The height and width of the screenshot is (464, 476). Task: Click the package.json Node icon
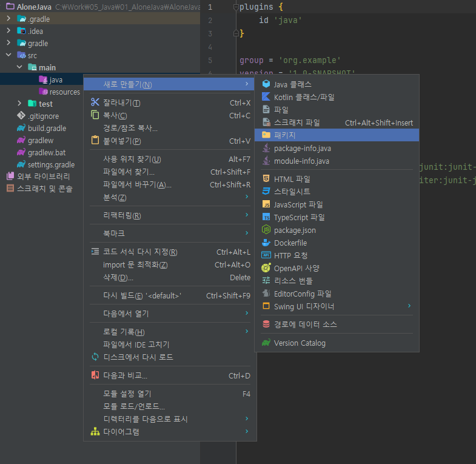click(x=266, y=229)
